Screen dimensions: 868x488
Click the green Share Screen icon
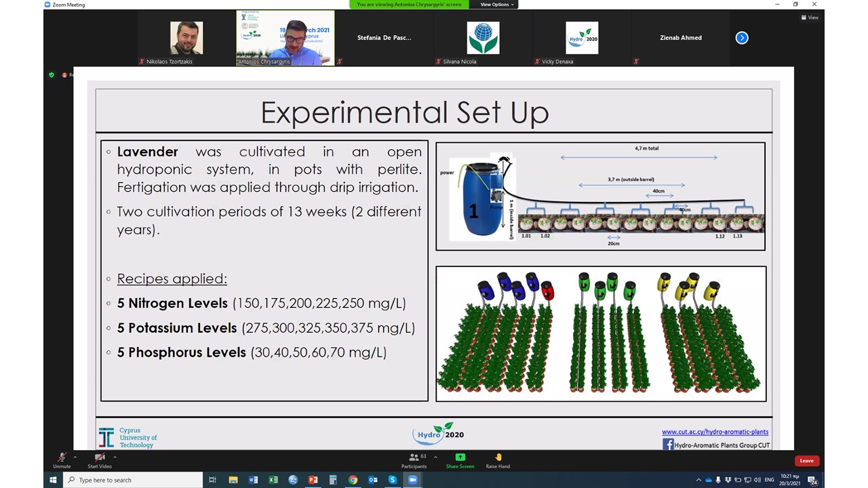(460, 457)
